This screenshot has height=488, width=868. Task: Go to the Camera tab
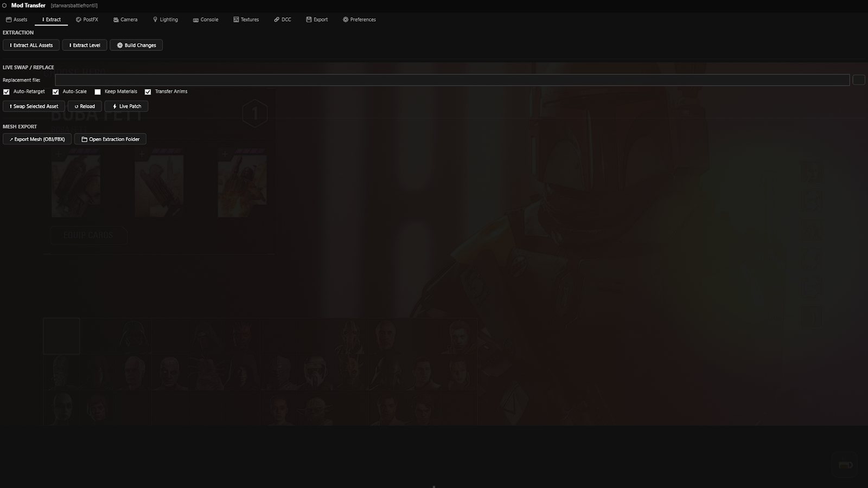pyautogui.click(x=125, y=20)
